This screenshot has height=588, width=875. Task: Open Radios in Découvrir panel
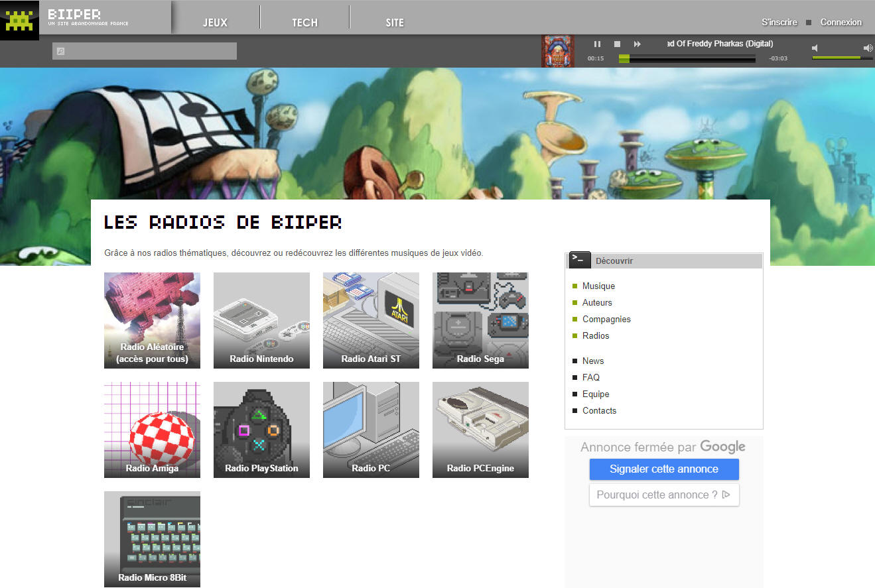(596, 335)
